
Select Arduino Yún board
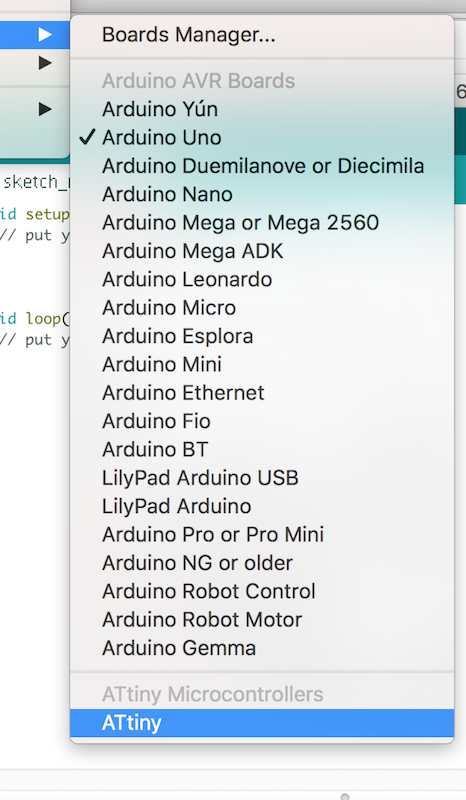coord(262,109)
